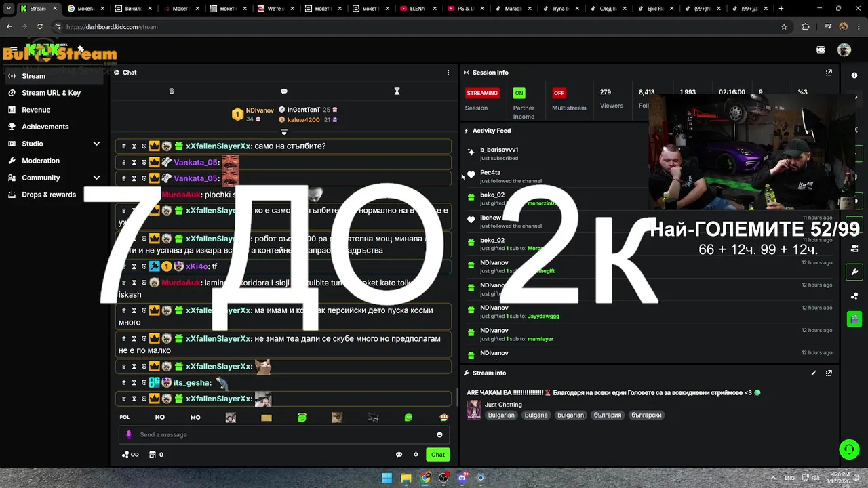Edit stream info with pencil icon
The height and width of the screenshot is (488, 868).
pos(814,373)
